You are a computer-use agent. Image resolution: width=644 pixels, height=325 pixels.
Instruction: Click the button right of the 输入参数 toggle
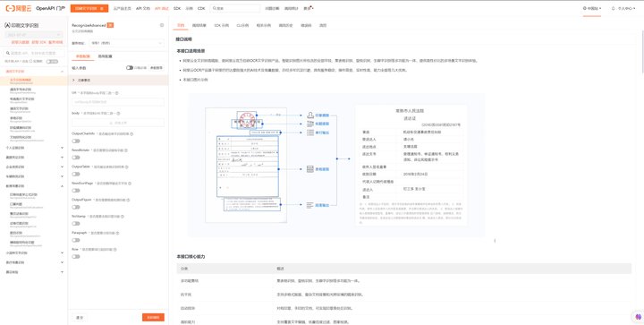click(156, 68)
